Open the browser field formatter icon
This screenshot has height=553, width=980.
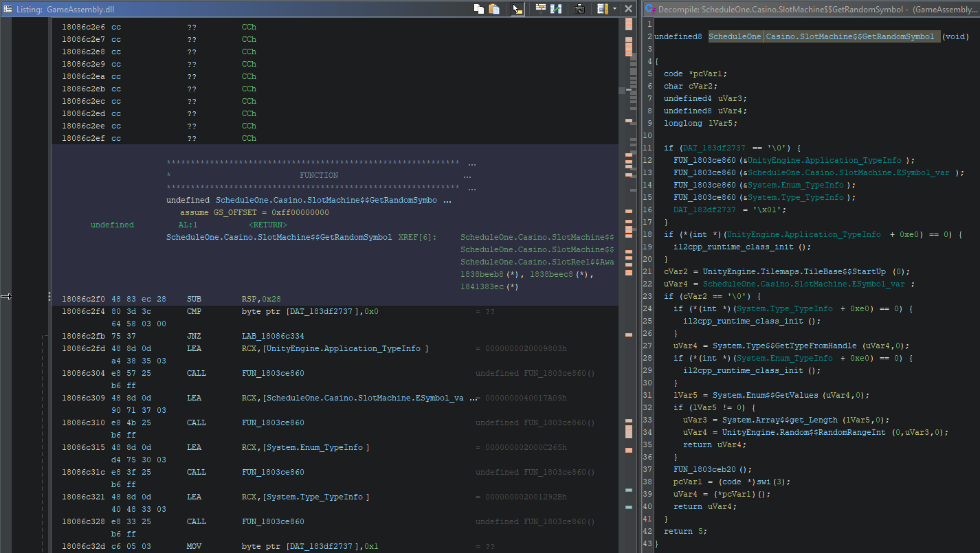tap(541, 9)
